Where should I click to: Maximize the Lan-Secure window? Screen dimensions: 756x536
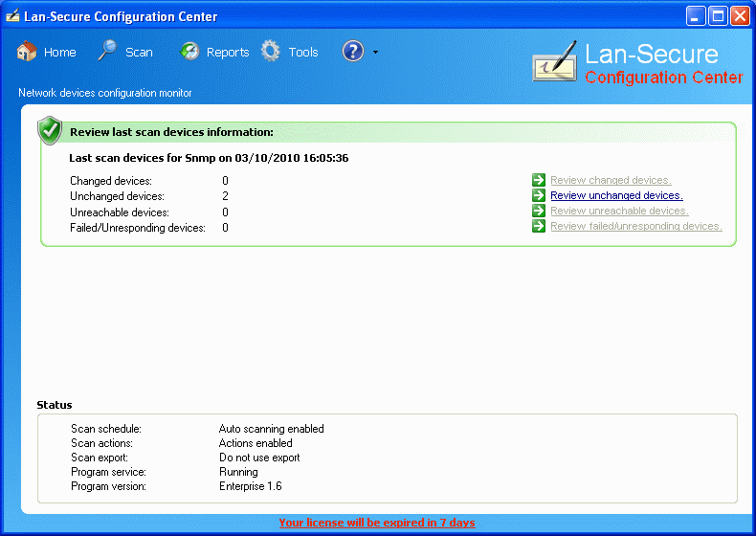[718, 16]
